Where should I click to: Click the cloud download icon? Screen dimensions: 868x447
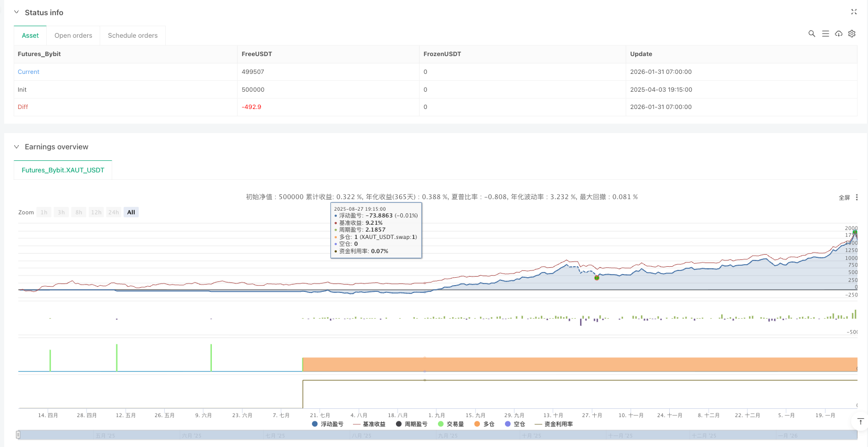click(x=839, y=34)
